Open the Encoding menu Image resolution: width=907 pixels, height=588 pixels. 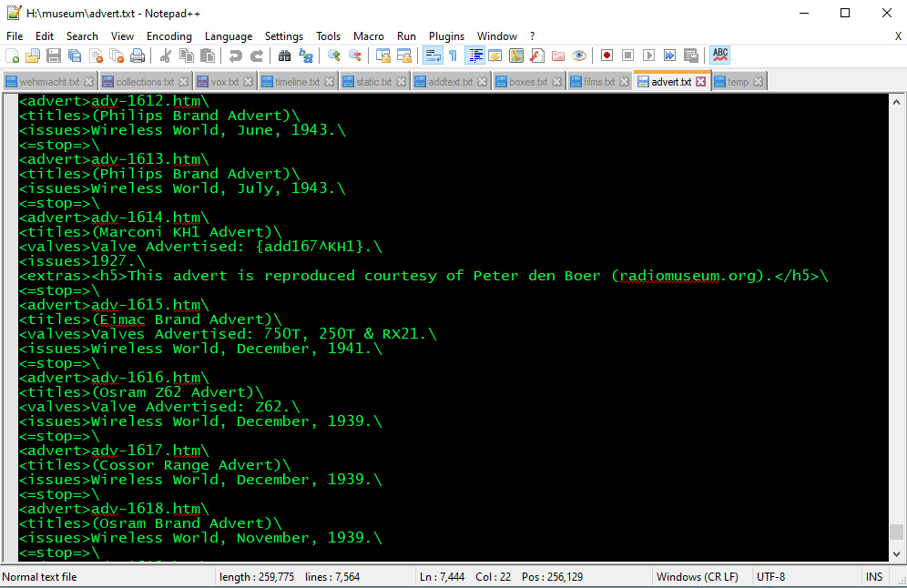point(168,36)
